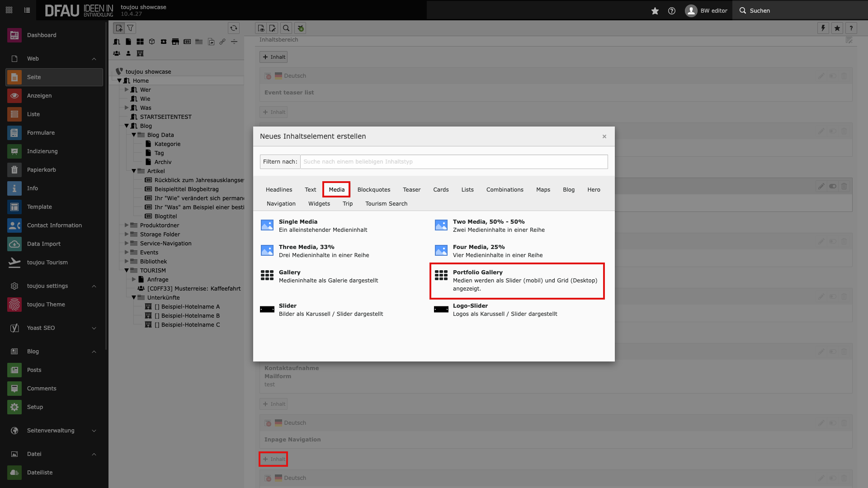Close the new content element dialog
This screenshot has width=868, height=488.
point(604,136)
